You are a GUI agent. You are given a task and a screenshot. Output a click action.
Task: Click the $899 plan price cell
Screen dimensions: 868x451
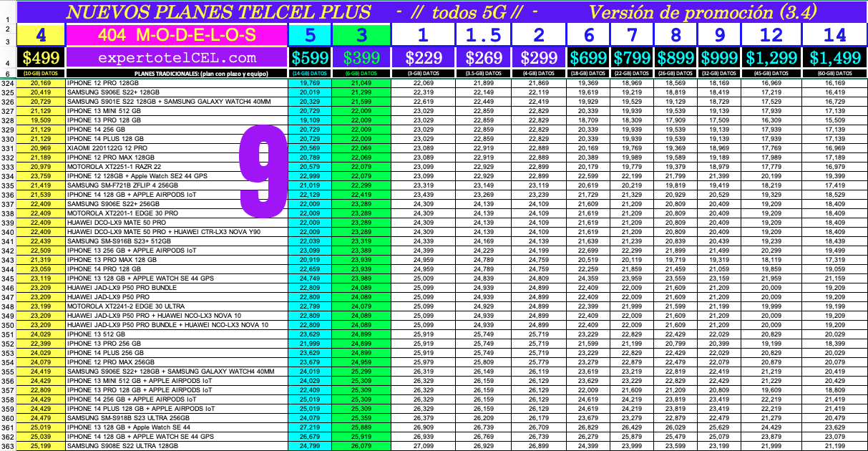pyautogui.click(x=676, y=58)
